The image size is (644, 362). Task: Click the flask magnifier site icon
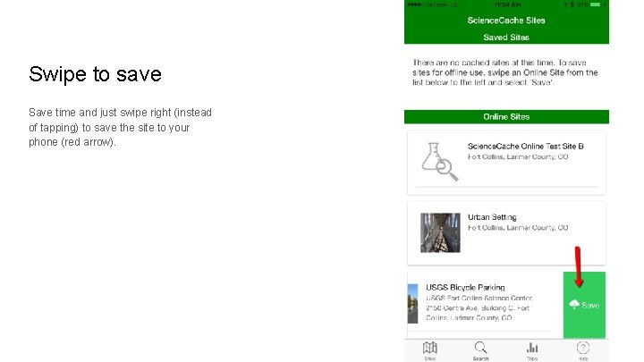(x=439, y=162)
